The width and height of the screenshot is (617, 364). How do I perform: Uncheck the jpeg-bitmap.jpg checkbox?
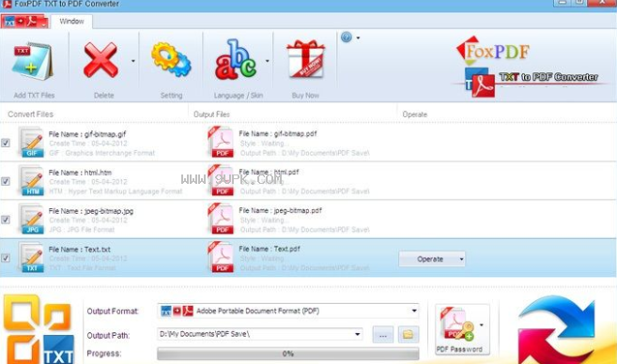tap(6, 220)
